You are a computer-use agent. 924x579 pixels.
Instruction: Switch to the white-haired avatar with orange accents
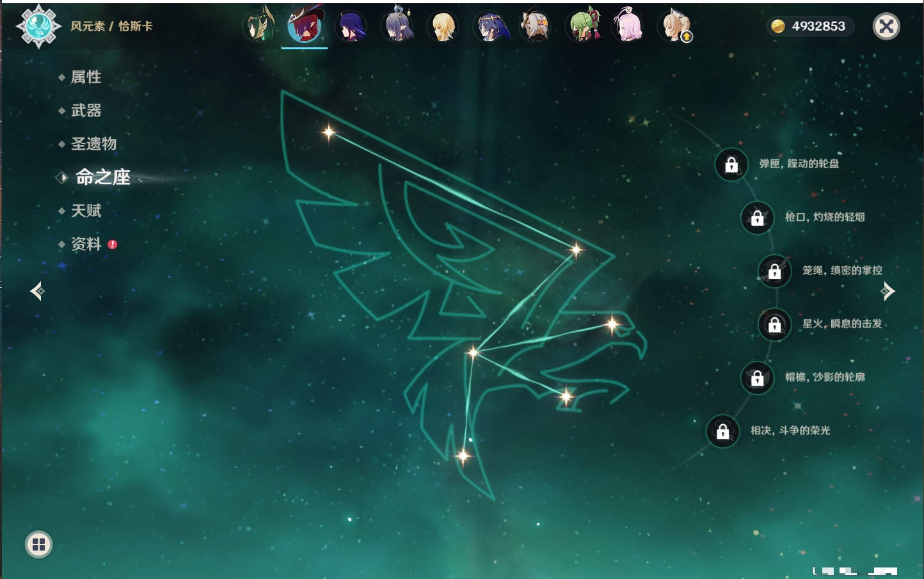point(536,26)
